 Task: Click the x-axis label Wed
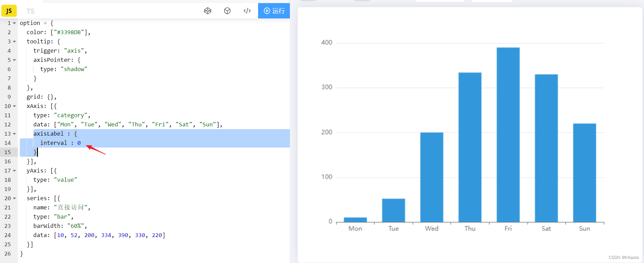[432, 229]
